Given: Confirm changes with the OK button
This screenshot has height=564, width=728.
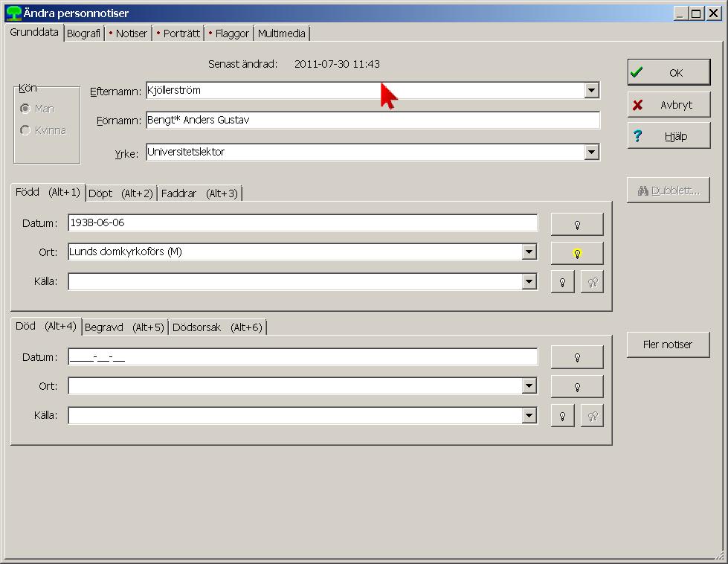Looking at the screenshot, I should (x=669, y=72).
